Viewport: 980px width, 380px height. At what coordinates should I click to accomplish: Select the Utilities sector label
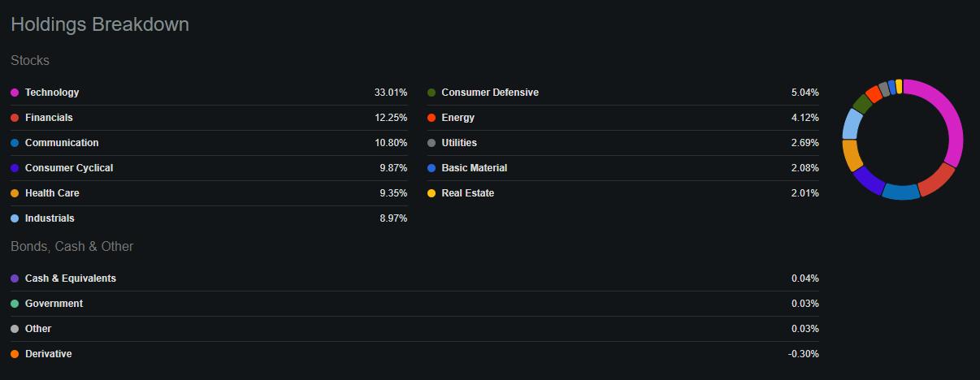(x=459, y=143)
